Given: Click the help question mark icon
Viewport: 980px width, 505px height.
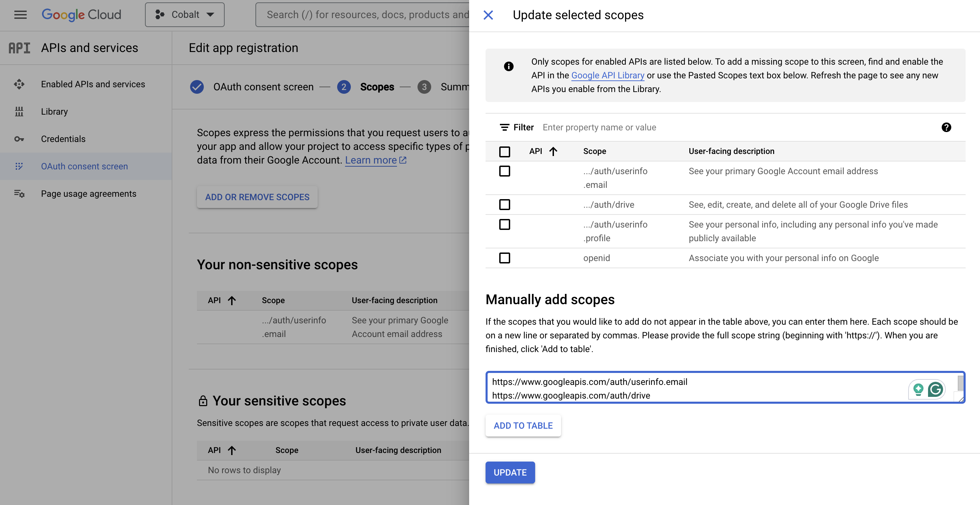Looking at the screenshot, I should click(x=947, y=128).
